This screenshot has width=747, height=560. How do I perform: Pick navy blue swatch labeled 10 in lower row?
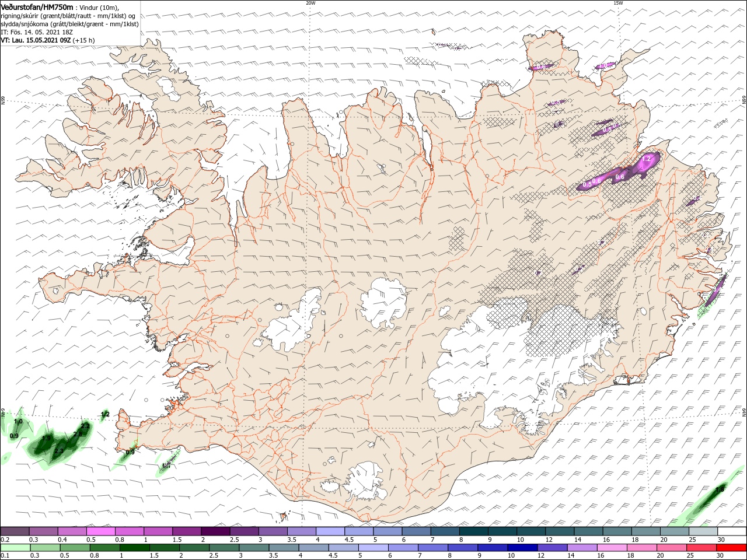point(522,548)
